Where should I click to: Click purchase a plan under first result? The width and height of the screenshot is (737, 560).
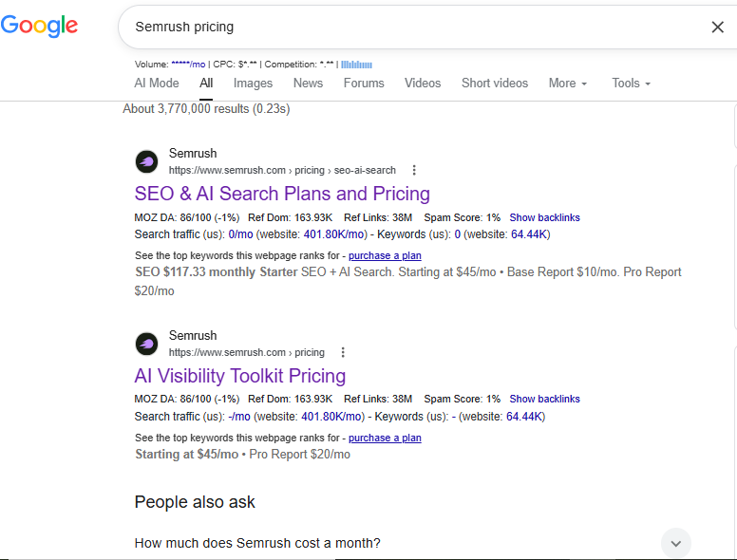(x=385, y=255)
